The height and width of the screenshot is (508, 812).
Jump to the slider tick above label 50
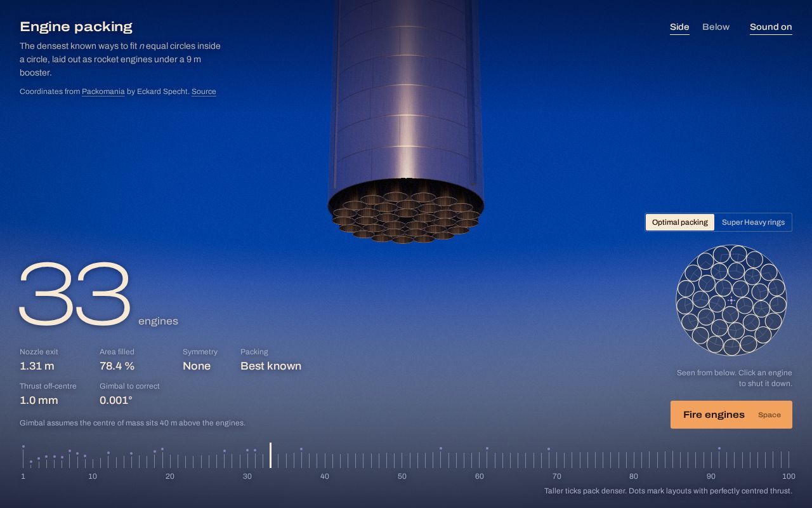(x=402, y=460)
